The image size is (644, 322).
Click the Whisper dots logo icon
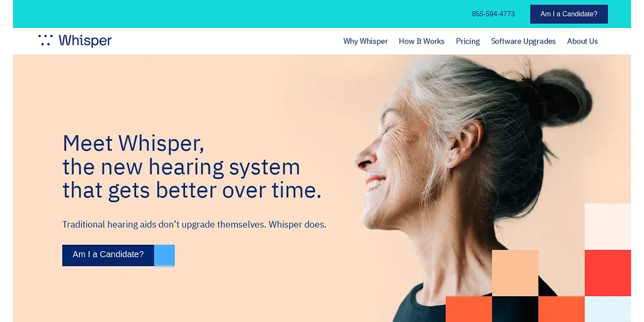click(45, 40)
